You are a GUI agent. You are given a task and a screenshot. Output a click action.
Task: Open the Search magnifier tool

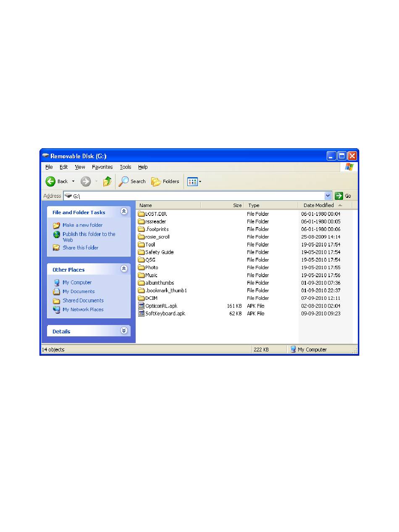pos(123,181)
